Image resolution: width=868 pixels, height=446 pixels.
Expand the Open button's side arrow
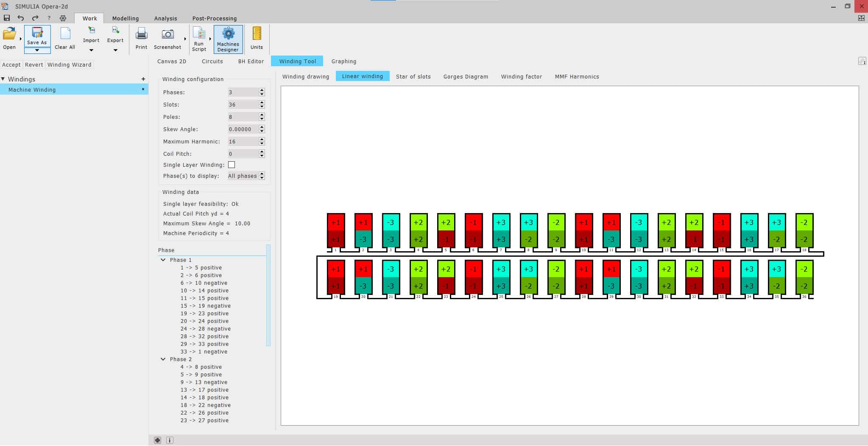(20, 39)
